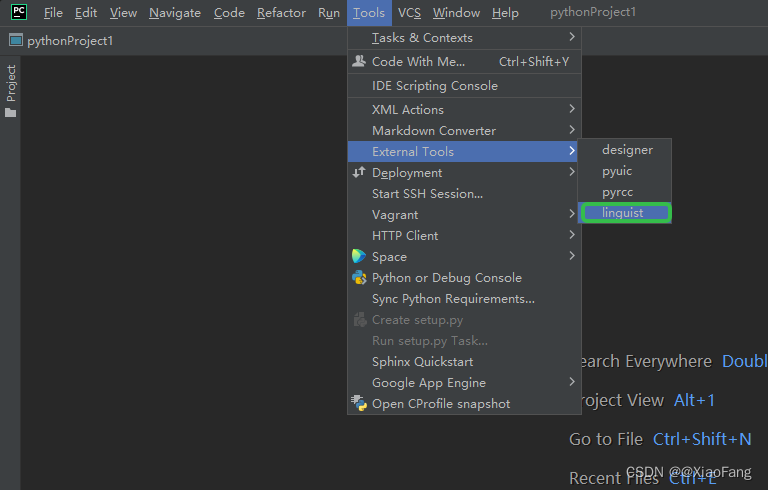This screenshot has height=490, width=768.
Task: Click the pythonProject1 breadcrumb window icon
Action: [16, 40]
